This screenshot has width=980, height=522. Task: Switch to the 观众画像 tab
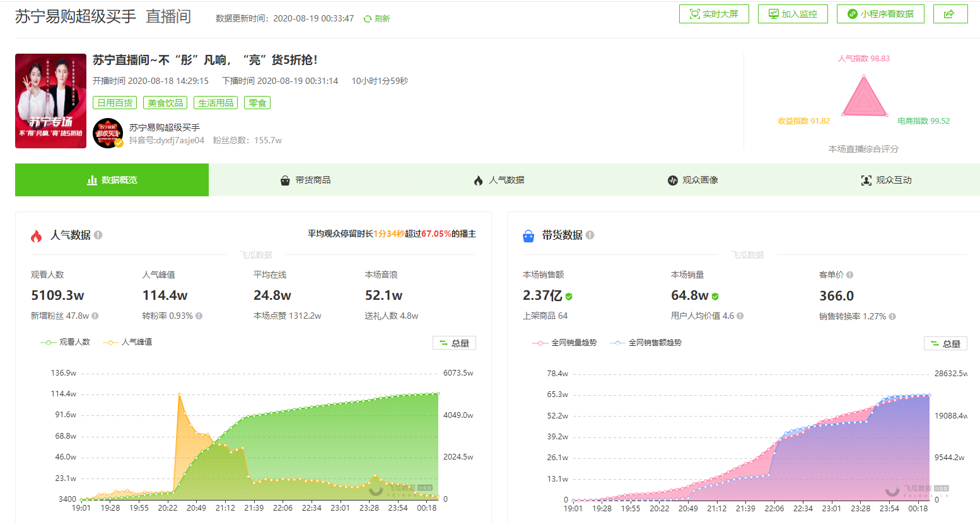point(692,180)
